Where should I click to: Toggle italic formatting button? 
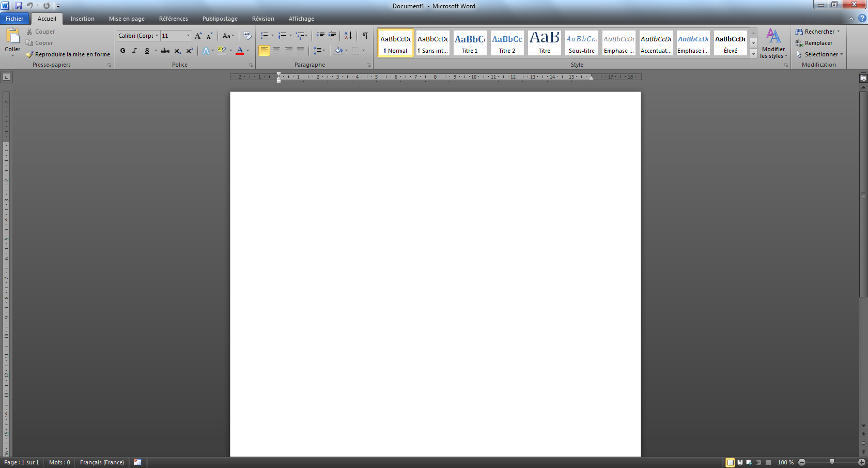[x=134, y=51]
